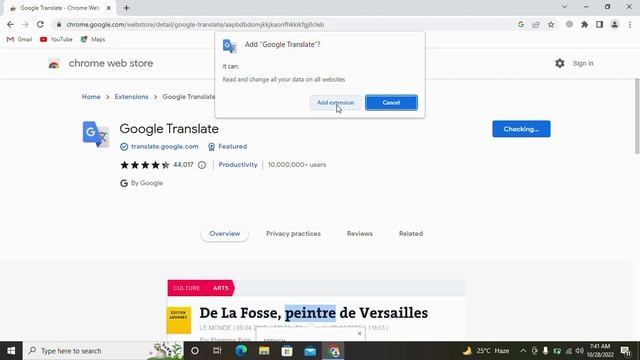This screenshot has width=640, height=360.
Task: Open Microsoft Edge from taskbar
Action: pos(241,351)
